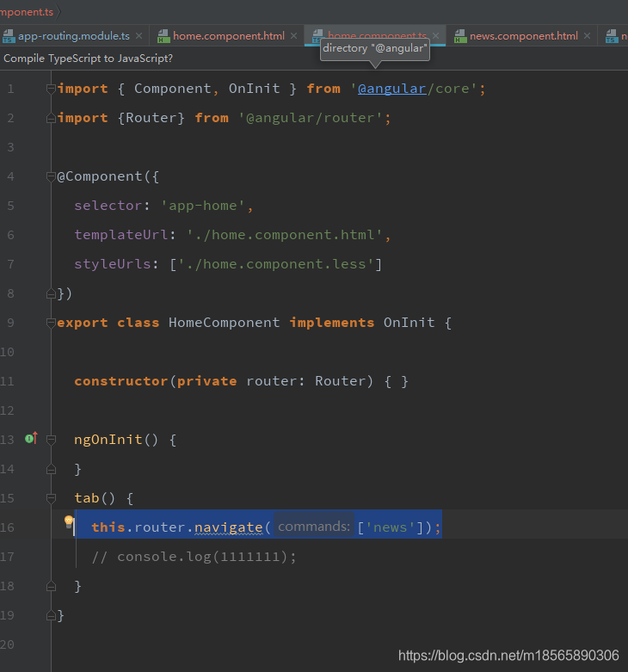Follow the @angular link in the import
Screen dimensions: 628x672
(x=392, y=89)
